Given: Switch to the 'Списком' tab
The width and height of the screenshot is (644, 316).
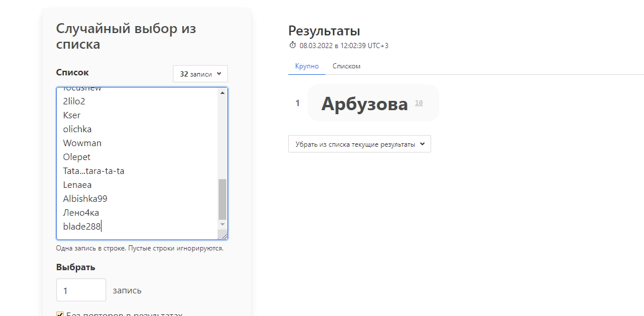Looking at the screenshot, I should tap(346, 66).
